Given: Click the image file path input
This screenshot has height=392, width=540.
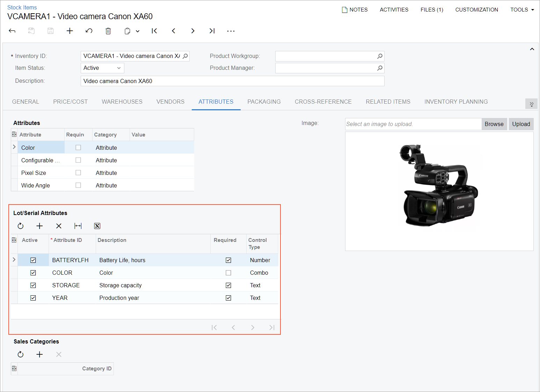Looking at the screenshot, I should pos(413,124).
